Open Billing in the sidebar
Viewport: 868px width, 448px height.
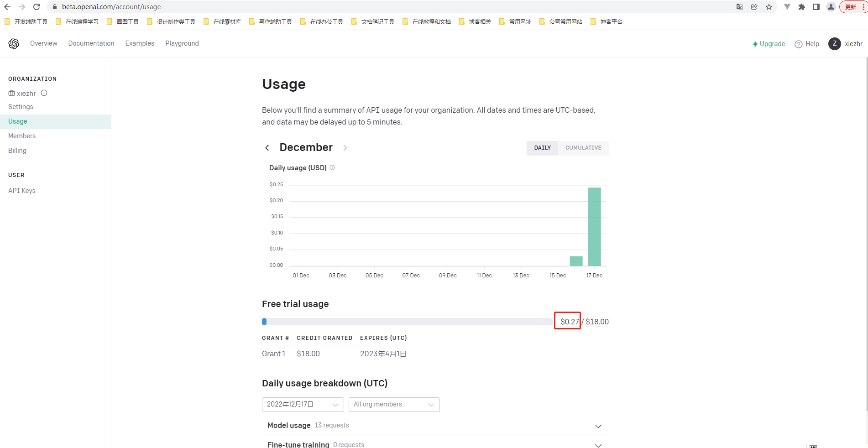coord(17,151)
